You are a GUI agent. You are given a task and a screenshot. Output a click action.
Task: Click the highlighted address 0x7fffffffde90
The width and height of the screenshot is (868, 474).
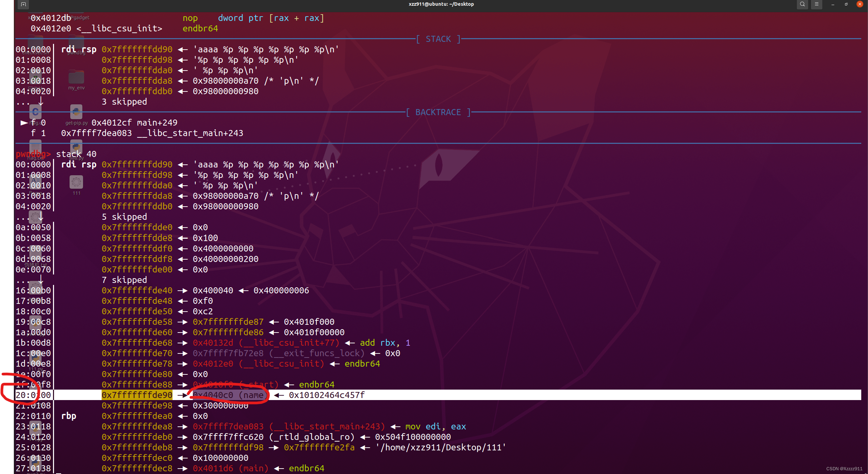click(137, 395)
